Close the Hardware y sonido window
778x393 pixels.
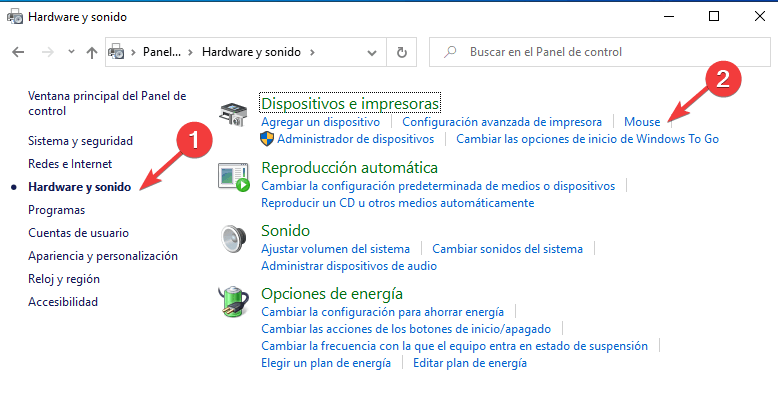tap(760, 16)
